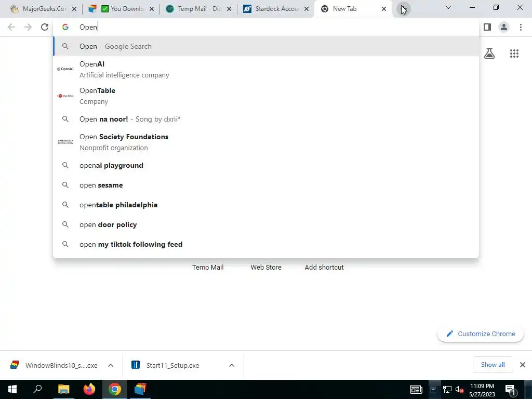
Task: Open Chrome's three-dot menu
Action: tap(521, 27)
